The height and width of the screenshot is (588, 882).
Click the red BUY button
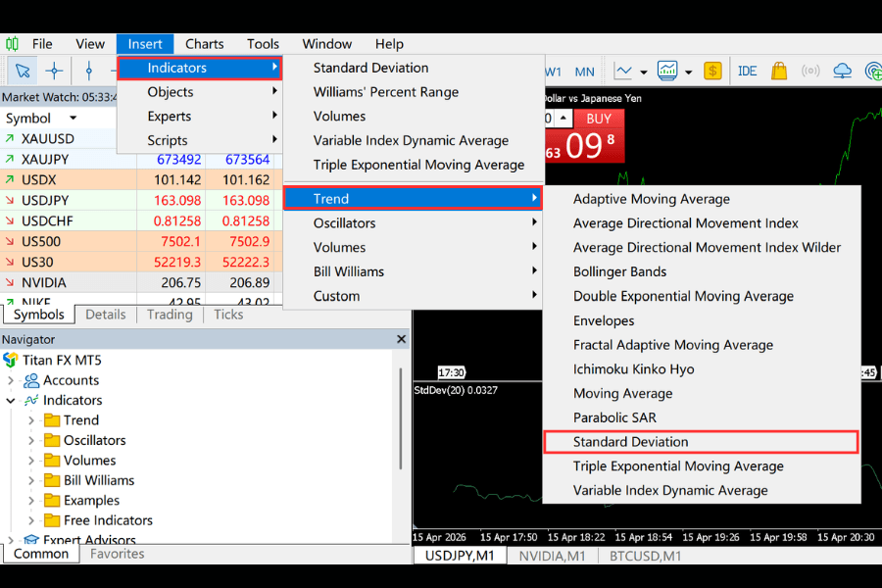(599, 119)
